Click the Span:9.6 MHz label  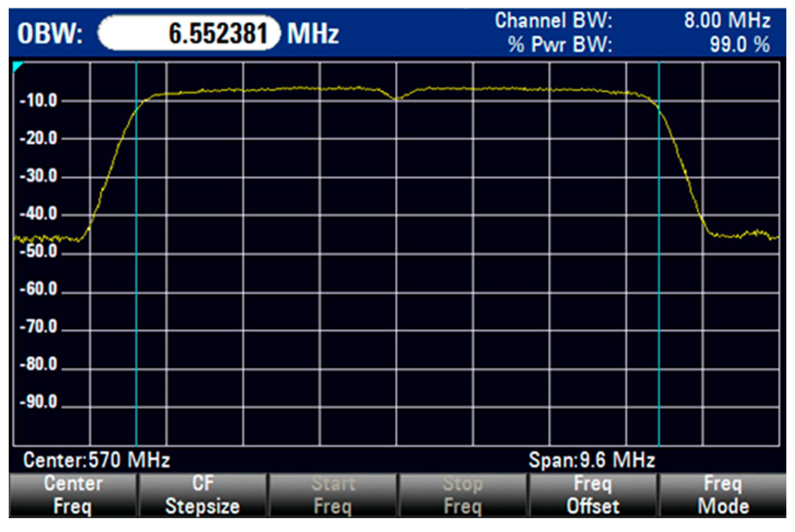tap(592, 460)
